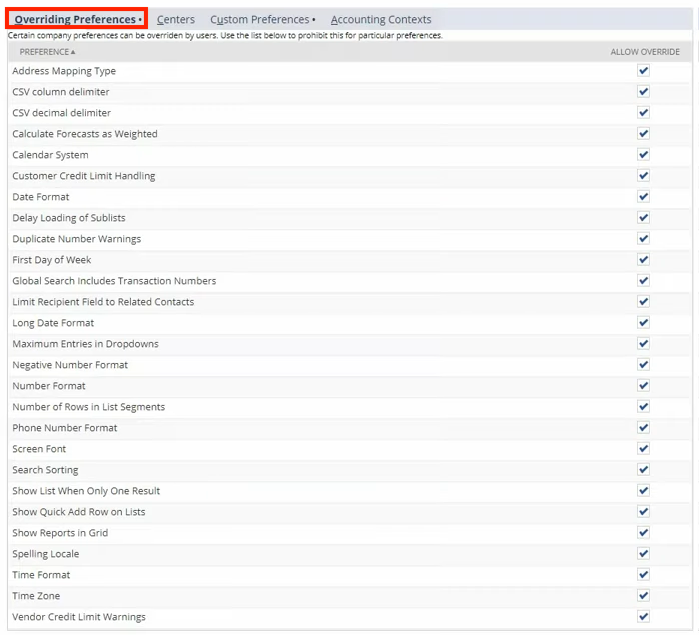Screen dimensions: 699x635
Task: Disable Show Quick Add Row on Lists override
Action: (643, 511)
